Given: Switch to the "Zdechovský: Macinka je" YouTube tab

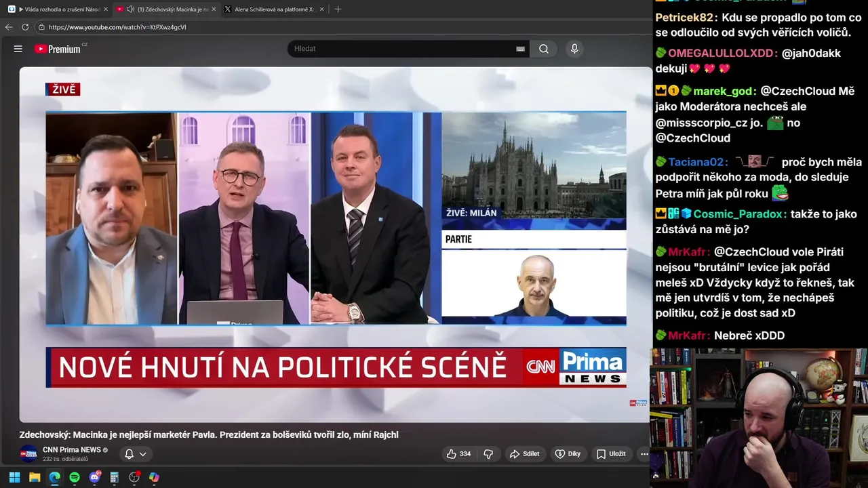Looking at the screenshot, I should (166, 9).
